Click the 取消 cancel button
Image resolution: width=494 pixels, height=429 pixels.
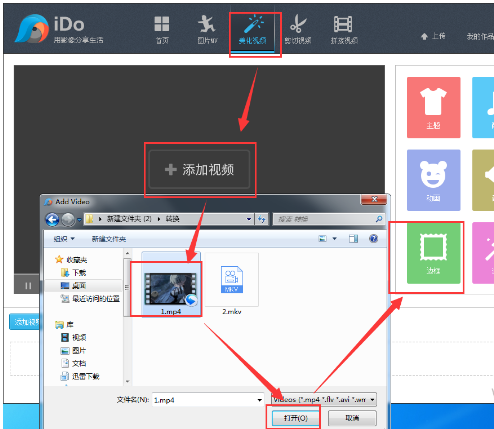pyautogui.click(x=352, y=418)
